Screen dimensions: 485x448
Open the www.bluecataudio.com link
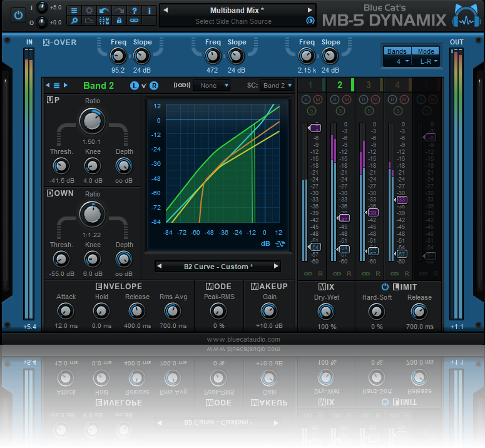[243, 339]
